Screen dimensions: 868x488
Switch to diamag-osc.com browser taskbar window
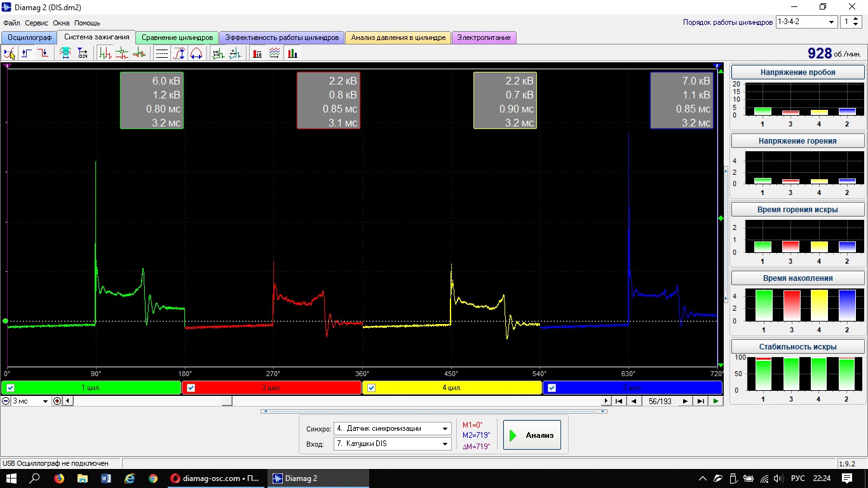[215, 478]
